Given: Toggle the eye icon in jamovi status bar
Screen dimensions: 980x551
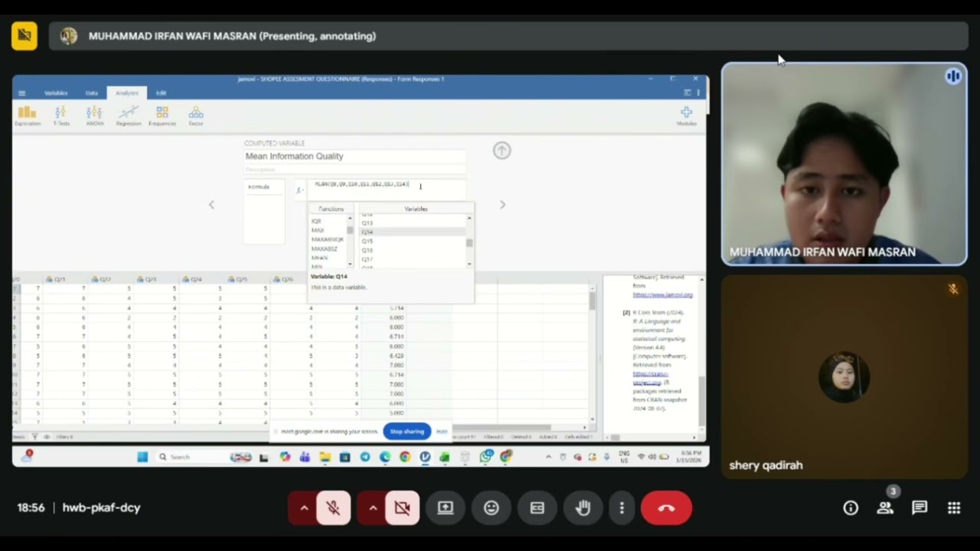Looking at the screenshot, I should (46, 436).
